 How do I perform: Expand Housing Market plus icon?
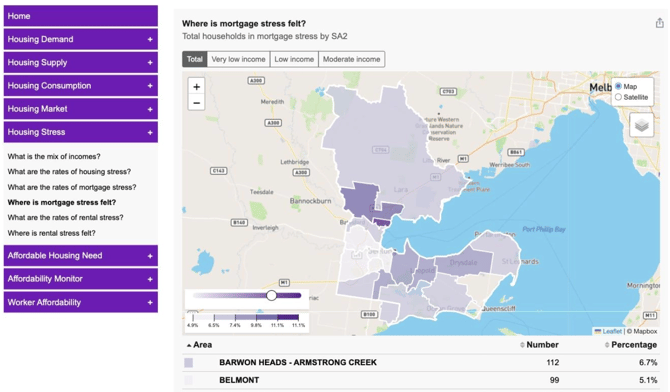pyautogui.click(x=150, y=109)
